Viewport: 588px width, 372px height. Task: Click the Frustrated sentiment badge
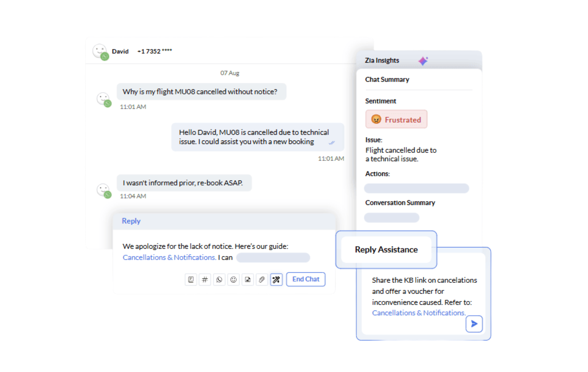[x=396, y=119]
